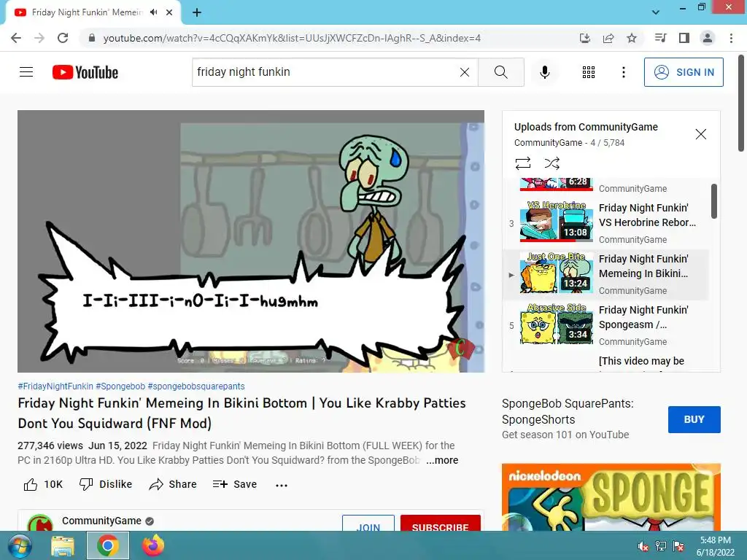Open YouTube settings three-dot menu
The image size is (747, 560).
point(623,72)
